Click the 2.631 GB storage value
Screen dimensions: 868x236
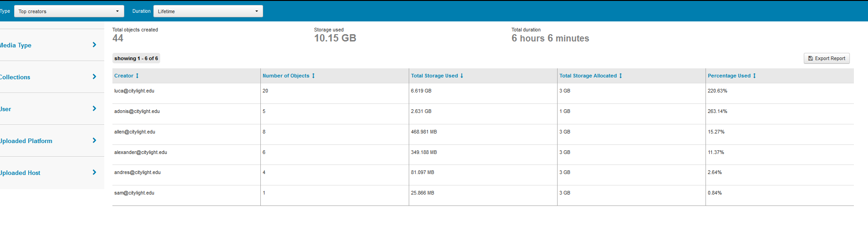coord(421,111)
